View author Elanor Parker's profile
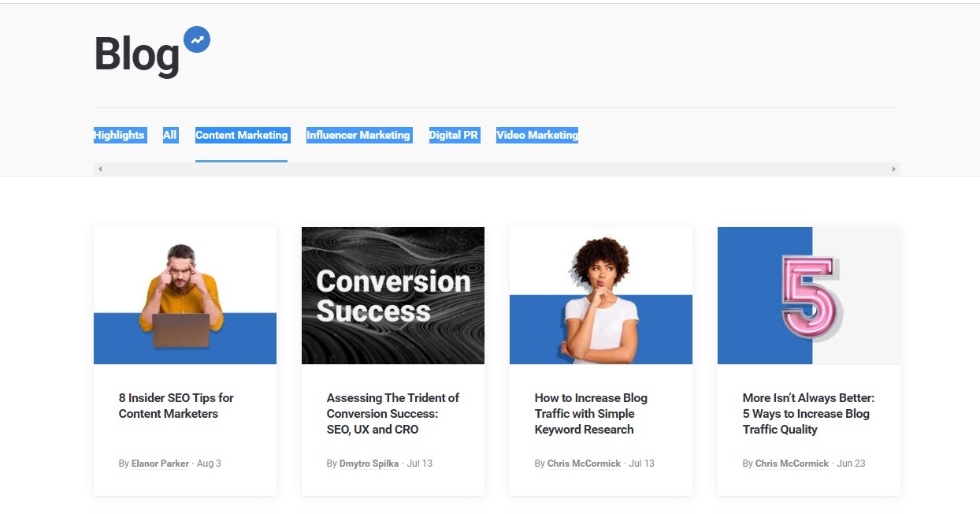 (x=160, y=464)
